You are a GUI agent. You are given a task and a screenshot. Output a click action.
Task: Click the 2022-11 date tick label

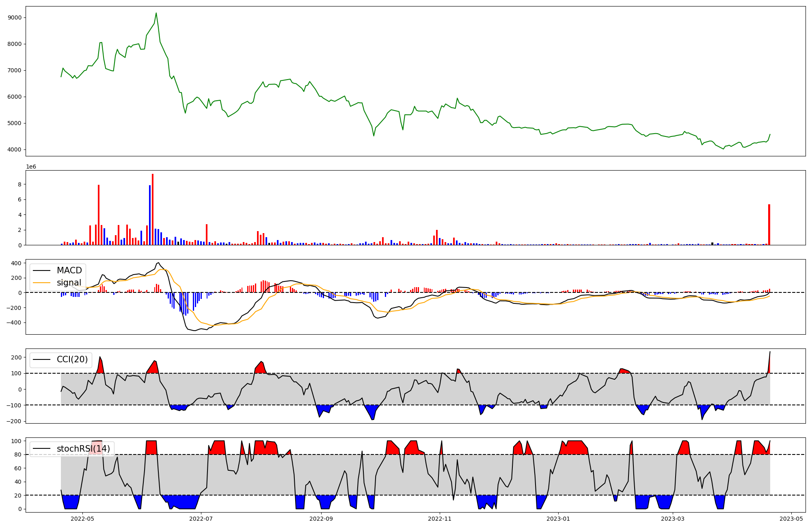(x=440, y=519)
